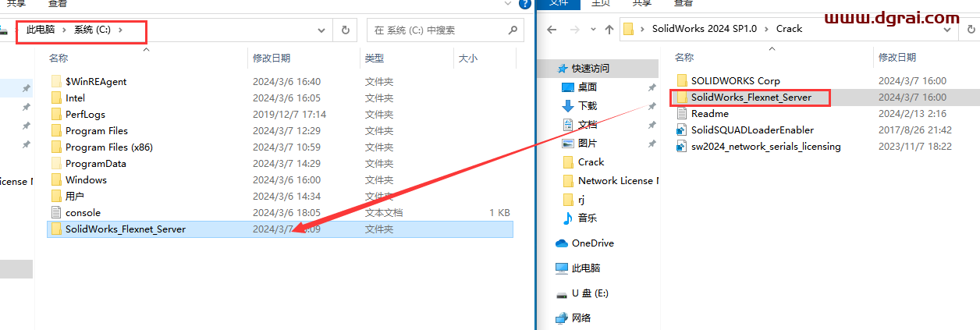Select the 用户 folder icon
The width and height of the screenshot is (980, 330).
click(55, 196)
